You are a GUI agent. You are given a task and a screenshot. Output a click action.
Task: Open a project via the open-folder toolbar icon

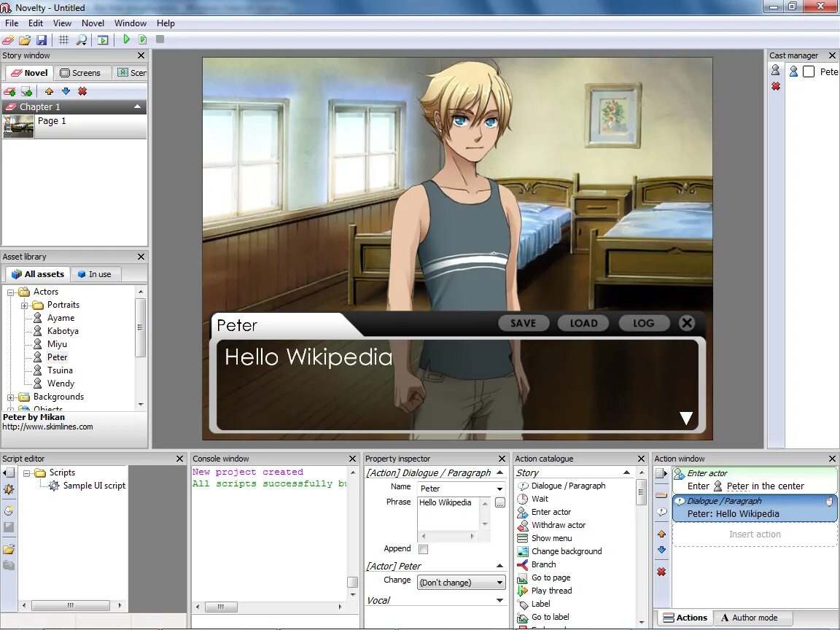point(25,39)
